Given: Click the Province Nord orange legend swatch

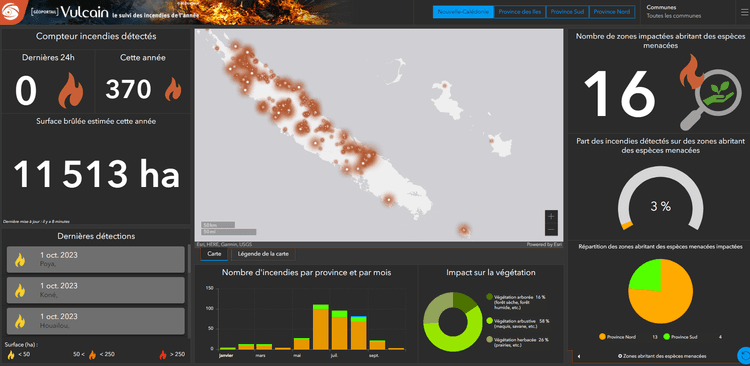Looking at the screenshot, I should click(602, 337).
